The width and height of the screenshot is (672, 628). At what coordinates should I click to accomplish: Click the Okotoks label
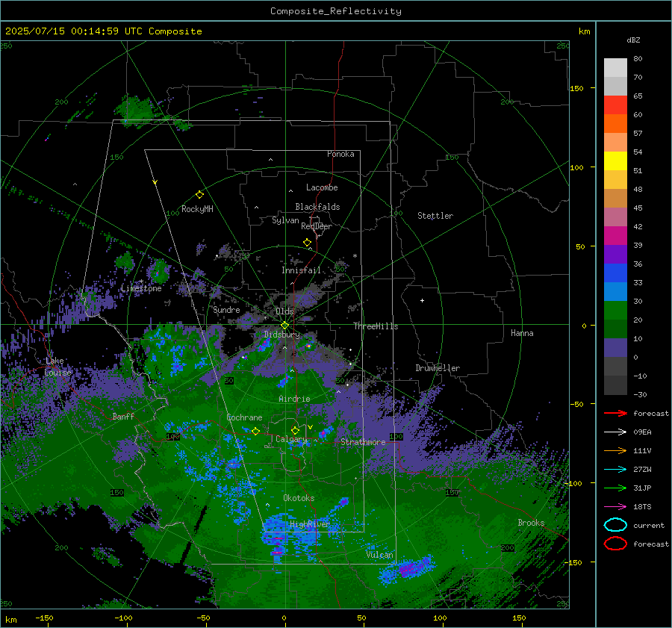coord(299,498)
